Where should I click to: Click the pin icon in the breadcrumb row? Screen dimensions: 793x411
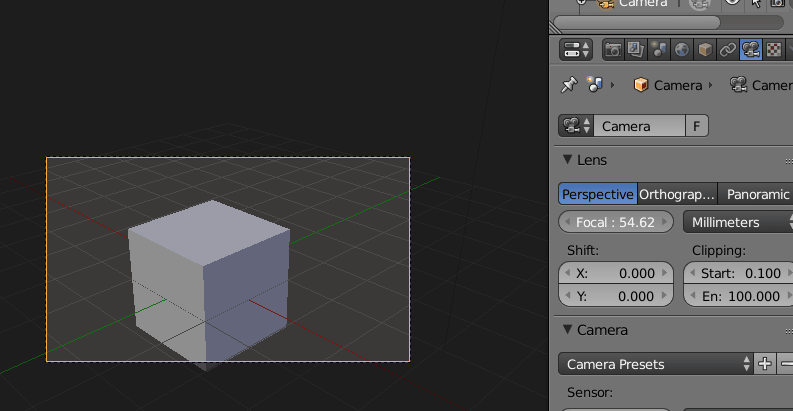click(x=569, y=85)
